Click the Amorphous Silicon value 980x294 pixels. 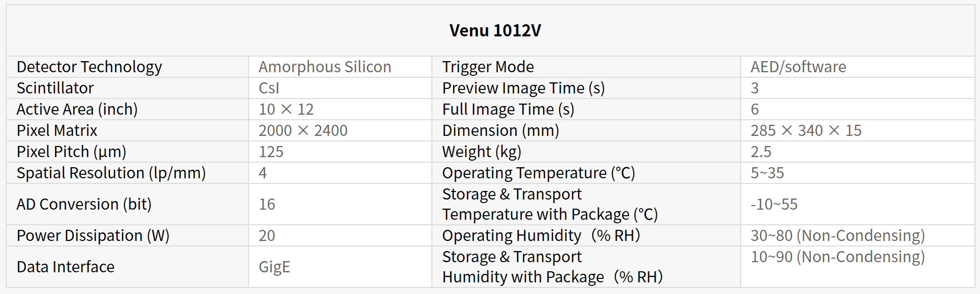tap(325, 67)
